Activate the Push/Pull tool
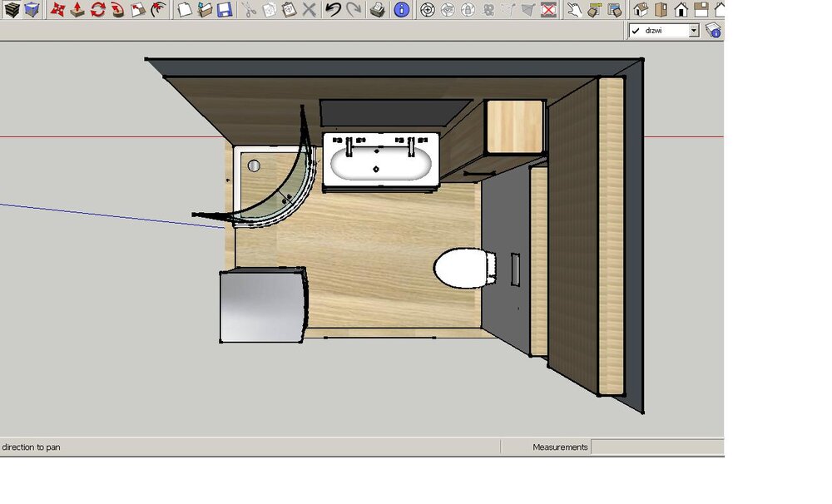The height and width of the screenshot is (504, 832). click(x=77, y=10)
